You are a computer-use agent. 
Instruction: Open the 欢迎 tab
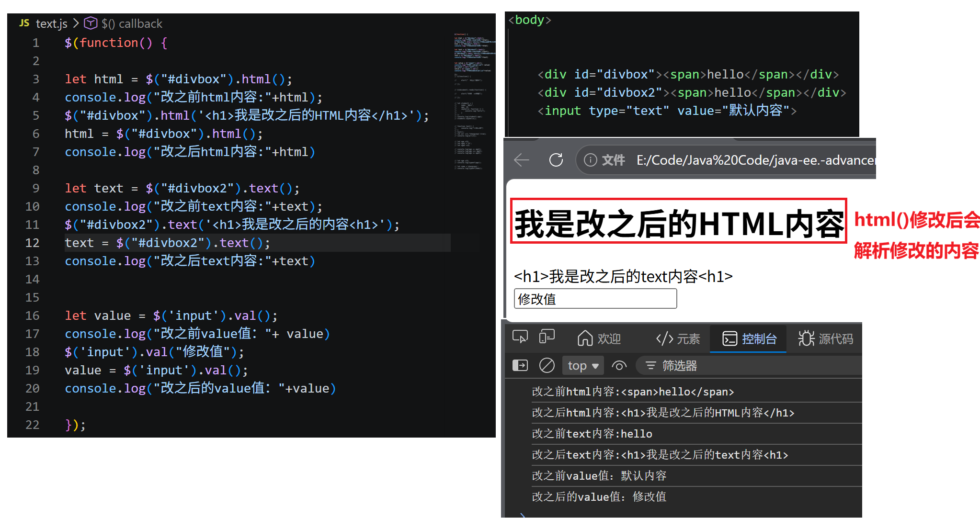point(599,339)
